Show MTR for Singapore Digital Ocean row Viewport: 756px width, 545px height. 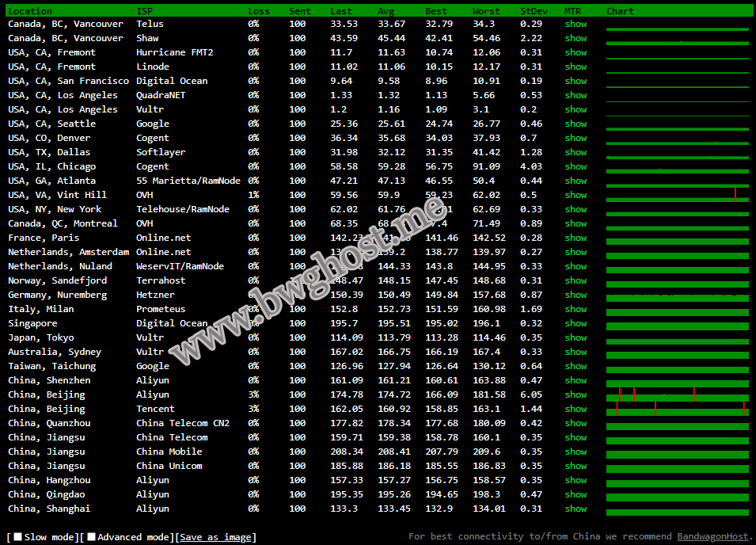point(576,323)
